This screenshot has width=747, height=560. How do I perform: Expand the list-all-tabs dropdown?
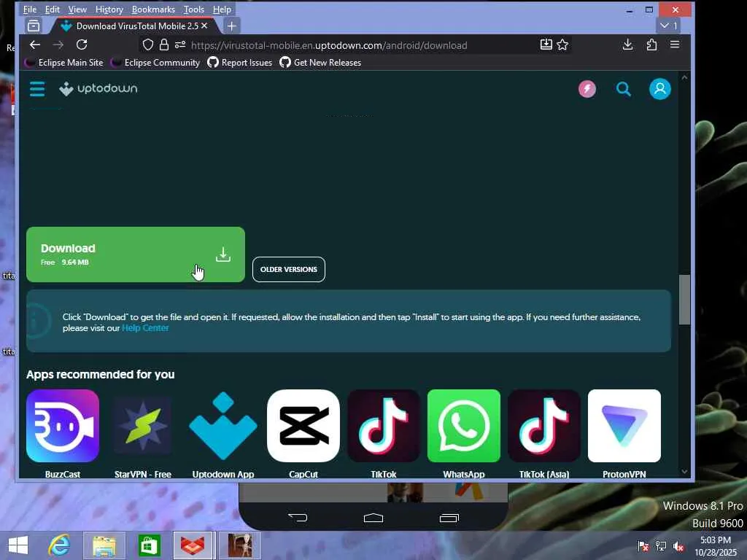click(669, 26)
